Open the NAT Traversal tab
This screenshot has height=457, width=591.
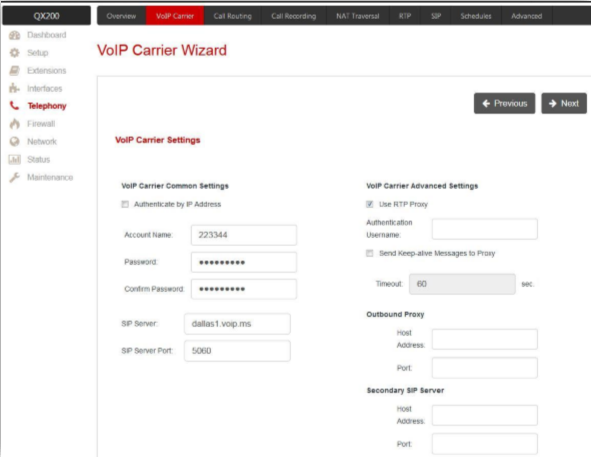[x=358, y=16]
